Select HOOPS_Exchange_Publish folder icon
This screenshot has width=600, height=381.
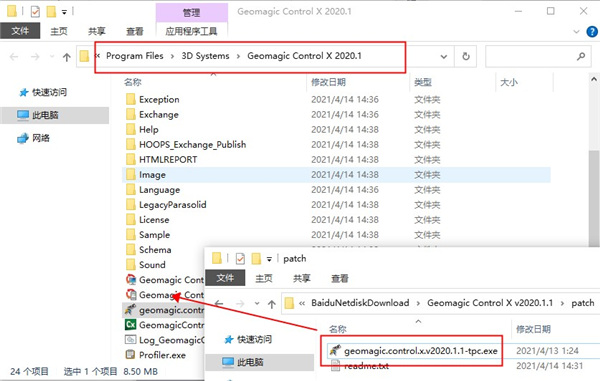(x=130, y=144)
